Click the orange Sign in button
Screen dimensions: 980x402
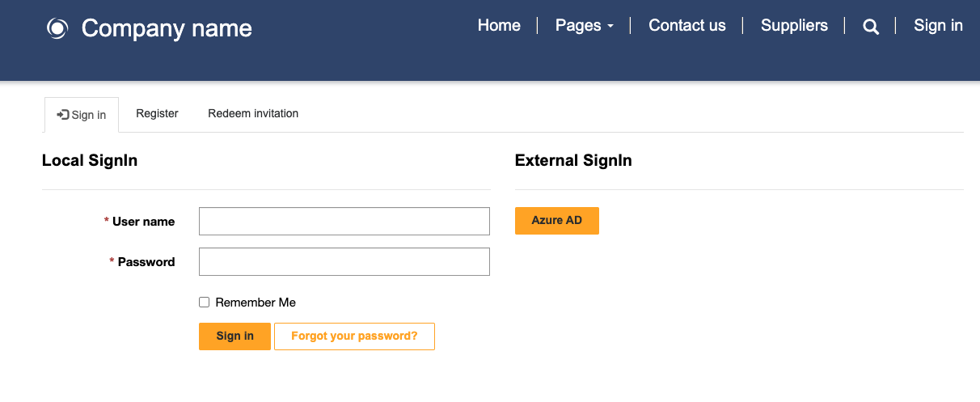point(234,336)
